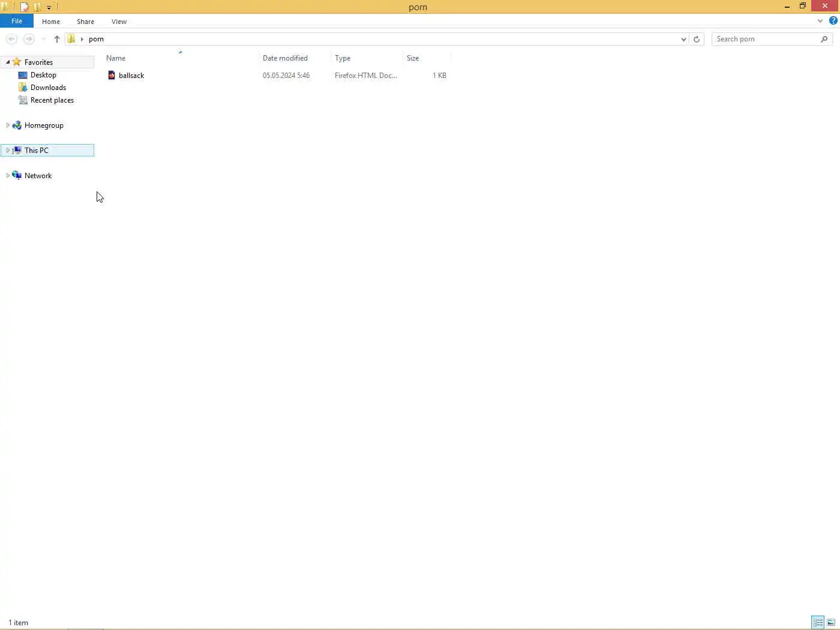Screen dimensions: 840x630
Task: Open Desktop in Favorites
Action: [x=43, y=75]
